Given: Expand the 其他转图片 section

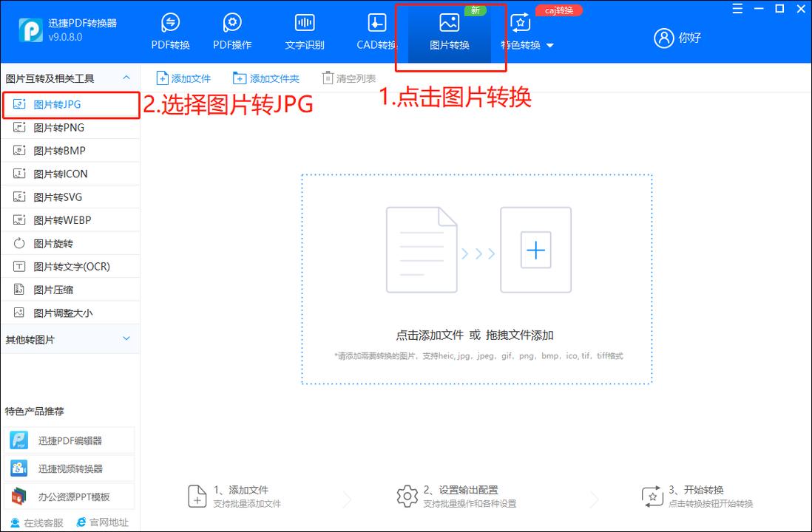Looking at the screenshot, I should (126, 338).
